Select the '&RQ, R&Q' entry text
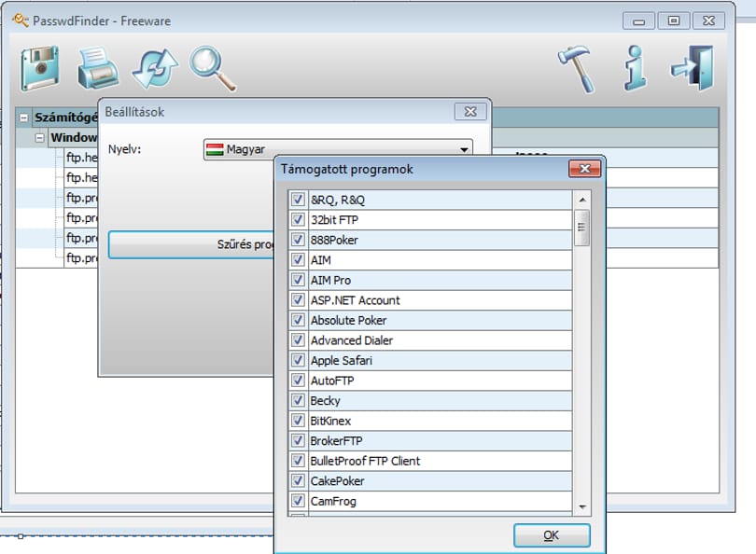Viewport: 756px width, 554px height. (x=338, y=200)
